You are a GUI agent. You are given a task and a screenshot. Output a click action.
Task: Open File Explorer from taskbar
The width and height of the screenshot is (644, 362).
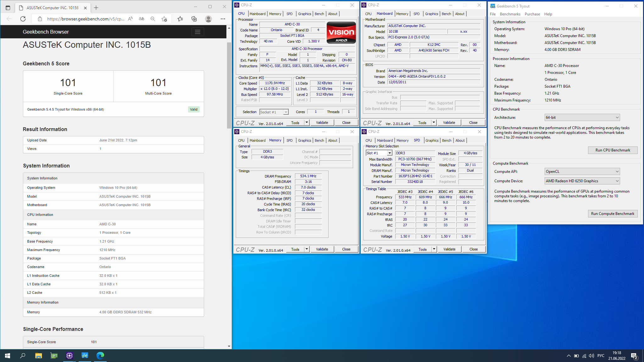click(x=38, y=356)
